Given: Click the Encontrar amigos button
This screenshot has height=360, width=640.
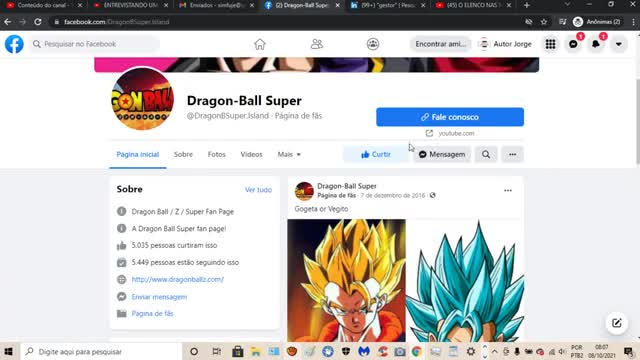Looking at the screenshot, I should click(440, 44).
